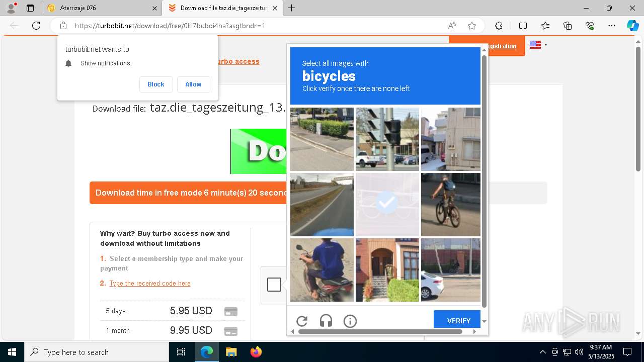This screenshot has height=362, width=644.
Task: Open the language flag dropdown
Action: point(538,45)
